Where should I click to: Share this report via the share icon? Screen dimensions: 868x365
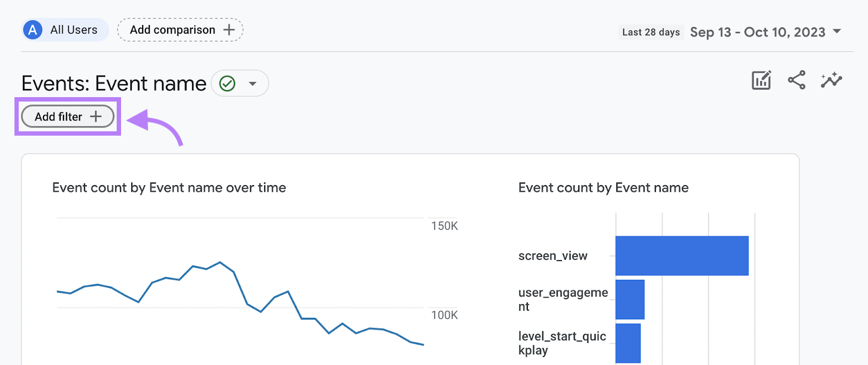[x=796, y=80]
